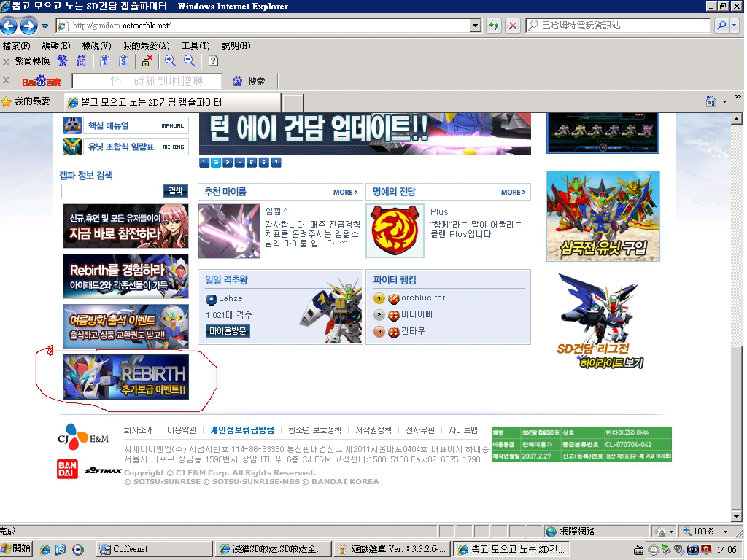Click the 지금 바로 참전하라 banner
This screenshot has height=560, width=747.
point(125,226)
